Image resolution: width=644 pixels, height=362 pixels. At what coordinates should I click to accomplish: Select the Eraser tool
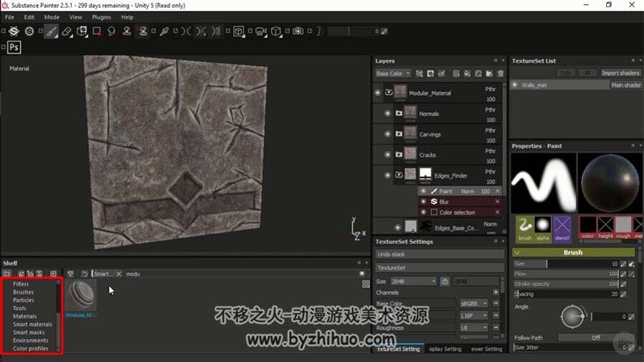[67, 31]
